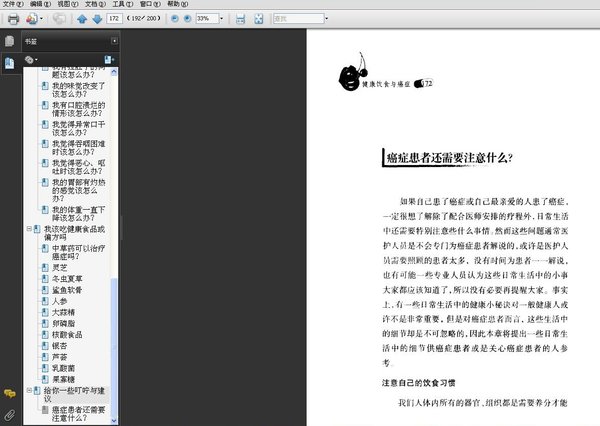Collapse the 我该吃健康食品或偏方吗 bookmark node

coord(29,229)
